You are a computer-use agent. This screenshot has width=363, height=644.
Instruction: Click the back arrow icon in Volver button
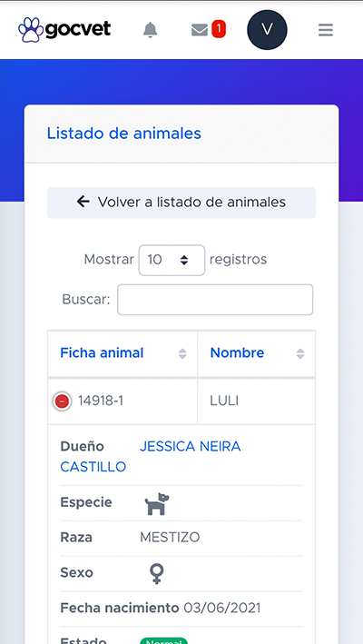[x=83, y=202]
